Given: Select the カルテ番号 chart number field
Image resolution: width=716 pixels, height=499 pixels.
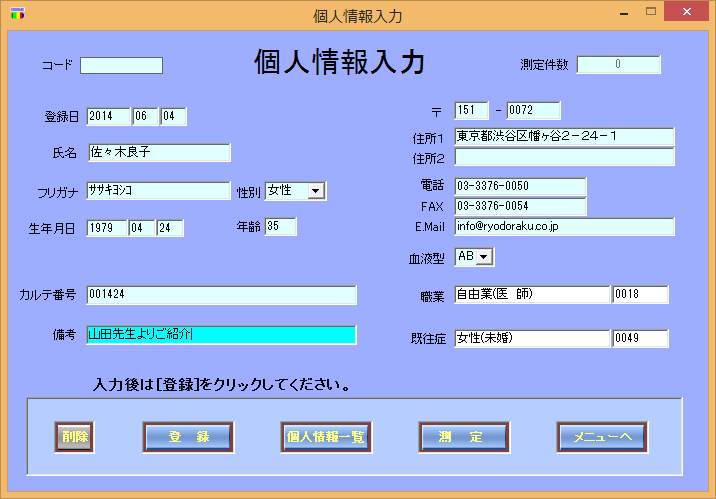Looking at the screenshot, I should (221, 295).
